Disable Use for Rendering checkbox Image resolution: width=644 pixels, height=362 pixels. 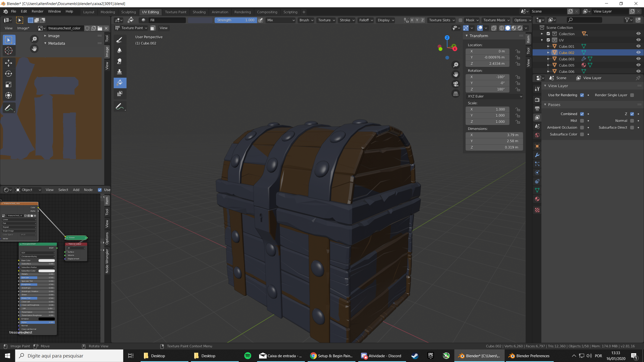click(x=582, y=95)
